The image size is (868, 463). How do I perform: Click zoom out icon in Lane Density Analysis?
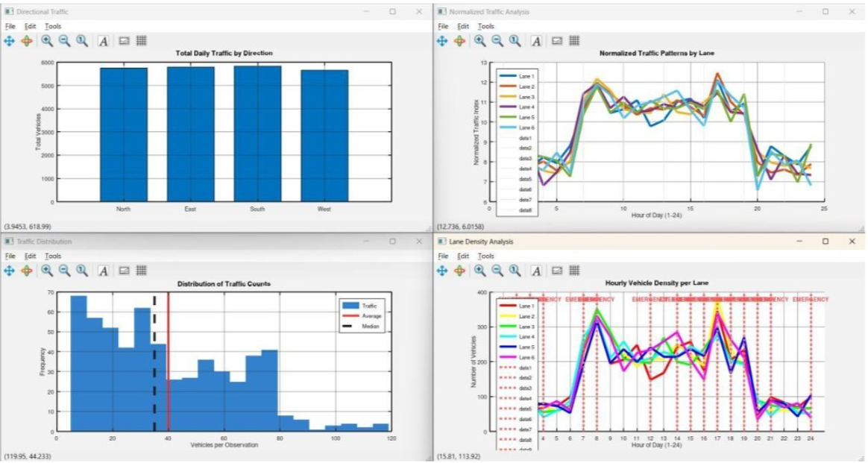click(497, 271)
